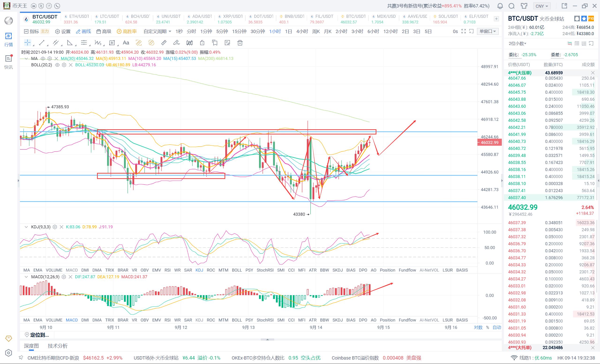Choose the parallel channel drawing tool
The height and width of the screenshot is (364, 600).
pos(56,43)
